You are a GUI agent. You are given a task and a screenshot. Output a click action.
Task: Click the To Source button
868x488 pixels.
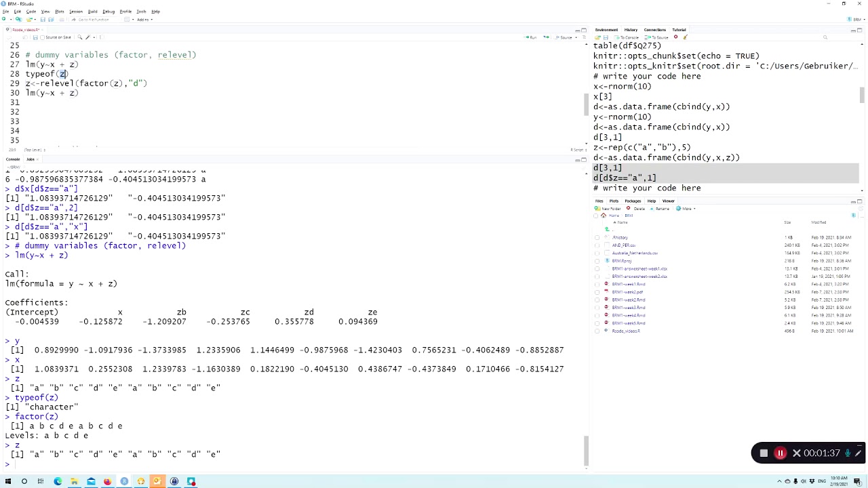point(656,37)
